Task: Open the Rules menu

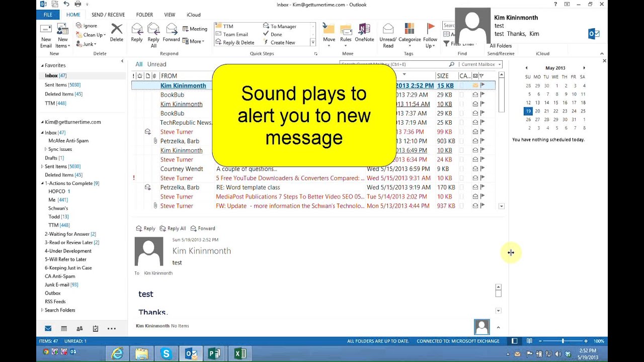Action: coord(346,35)
